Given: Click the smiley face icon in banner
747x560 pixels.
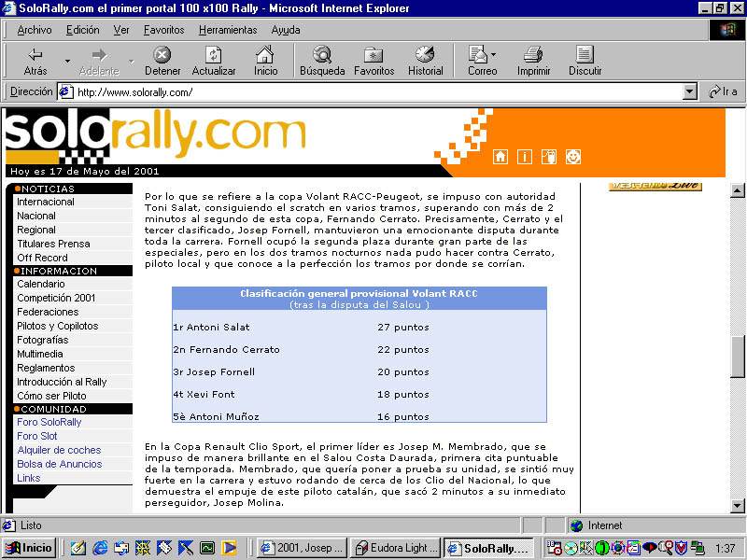Looking at the screenshot, I should (x=573, y=157).
